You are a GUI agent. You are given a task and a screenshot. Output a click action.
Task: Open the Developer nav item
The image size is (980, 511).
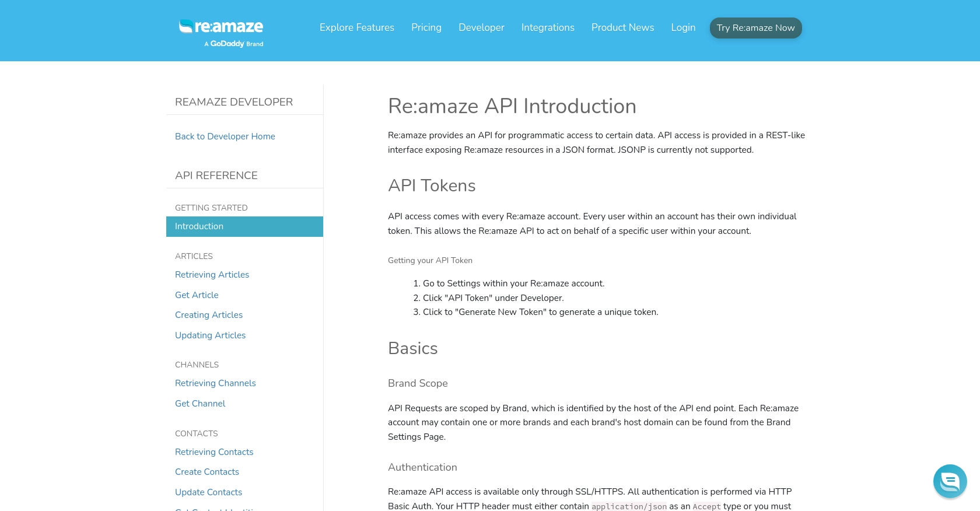481,27
